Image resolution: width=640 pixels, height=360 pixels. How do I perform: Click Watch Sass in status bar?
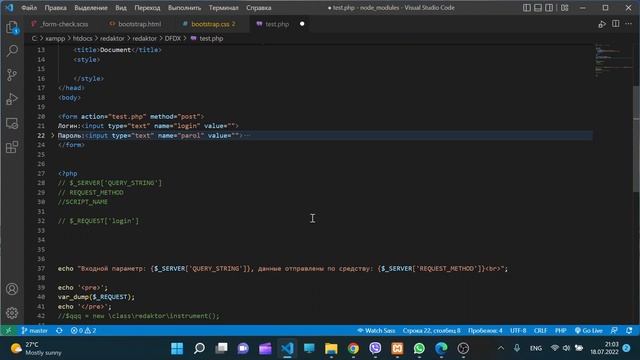(376, 331)
